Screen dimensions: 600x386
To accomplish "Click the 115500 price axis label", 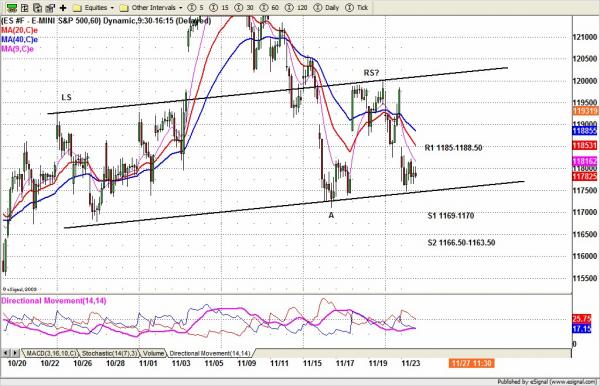I will click(x=585, y=278).
